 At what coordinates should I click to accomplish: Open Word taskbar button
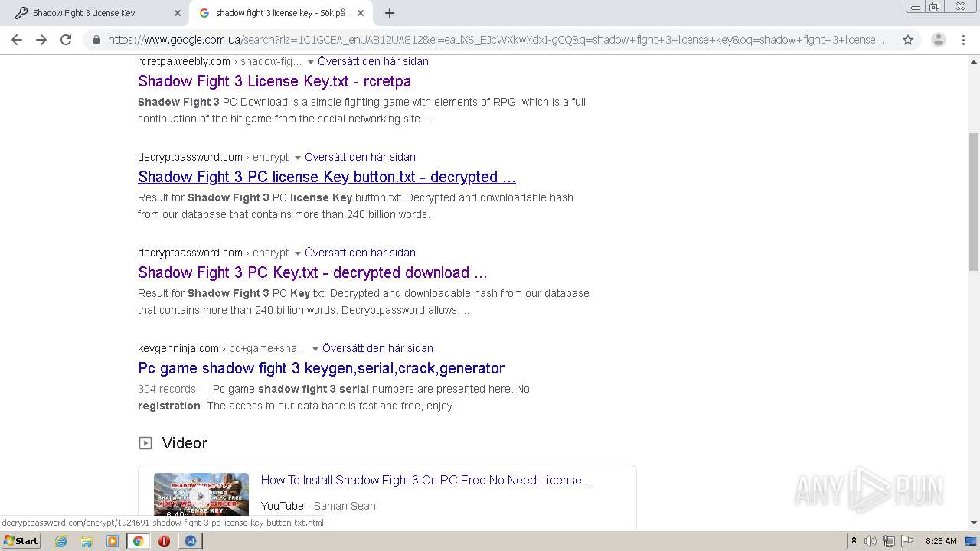pyautogui.click(x=191, y=541)
